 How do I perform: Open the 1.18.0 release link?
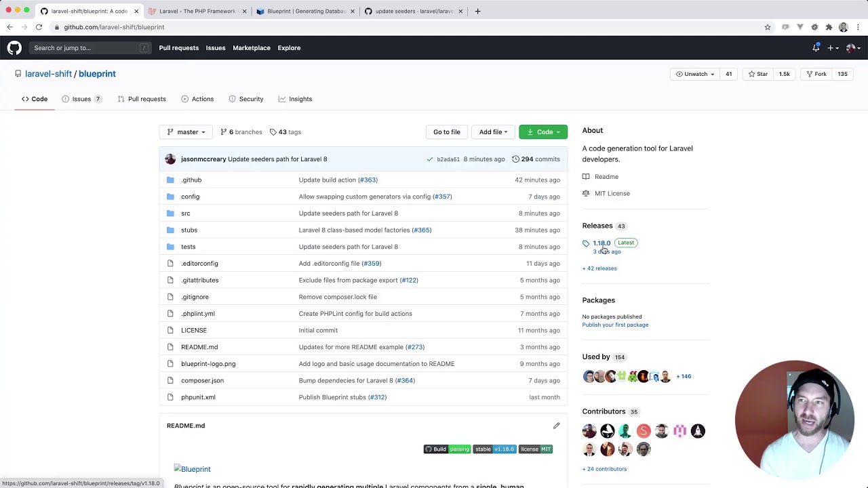click(601, 243)
